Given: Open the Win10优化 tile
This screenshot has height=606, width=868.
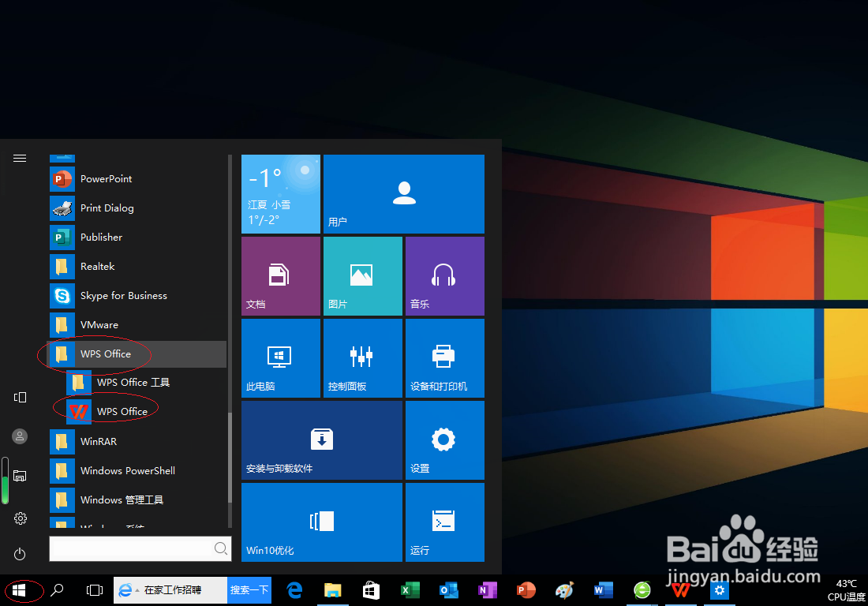Looking at the screenshot, I should click(x=322, y=522).
